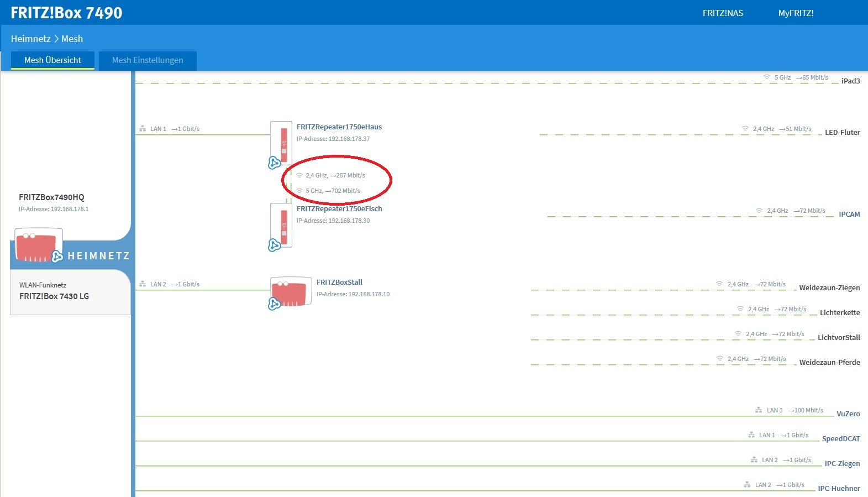Click Wi-Fi icon on IPCAM connection
868x497 pixels.
pyautogui.click(x=759, y=211)
